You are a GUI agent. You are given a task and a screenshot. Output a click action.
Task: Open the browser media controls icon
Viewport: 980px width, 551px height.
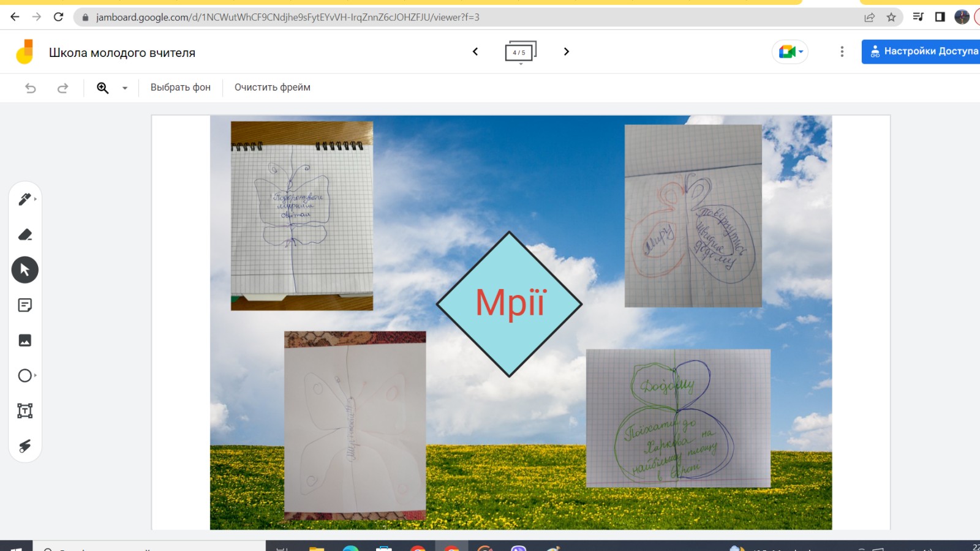coord(918,17)
